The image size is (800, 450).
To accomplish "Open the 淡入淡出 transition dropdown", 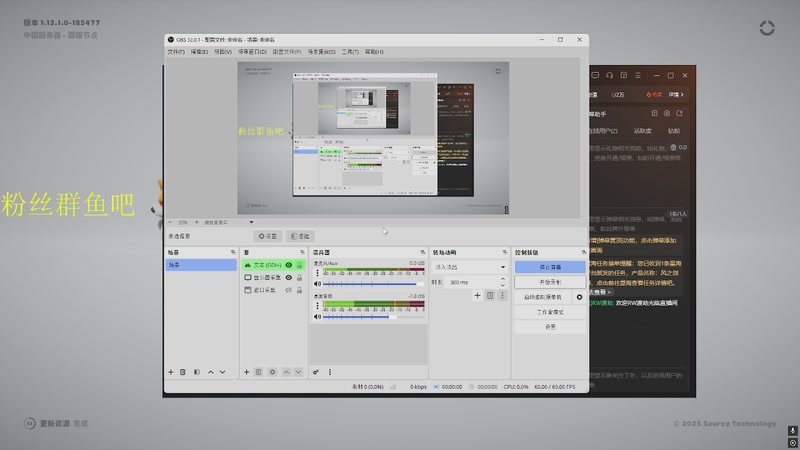I will (470, 267).
